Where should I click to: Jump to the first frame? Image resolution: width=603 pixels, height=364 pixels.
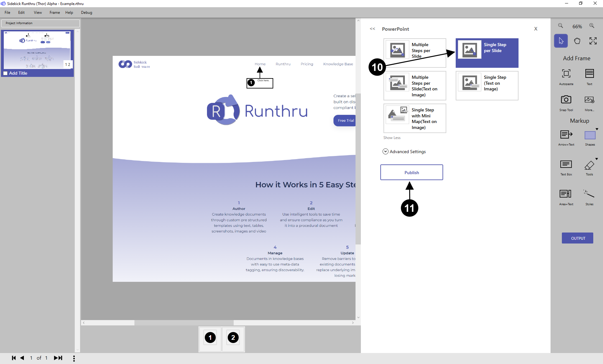14,358
